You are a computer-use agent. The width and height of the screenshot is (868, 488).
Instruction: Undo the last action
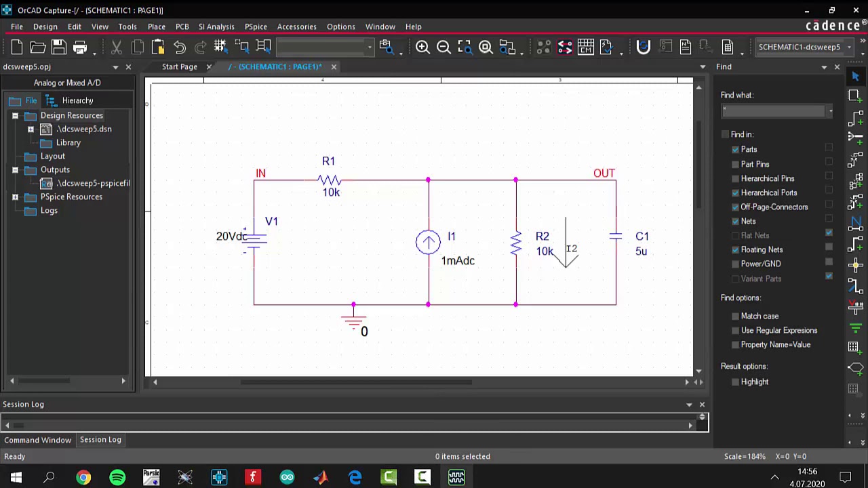[x=179, y=47]
